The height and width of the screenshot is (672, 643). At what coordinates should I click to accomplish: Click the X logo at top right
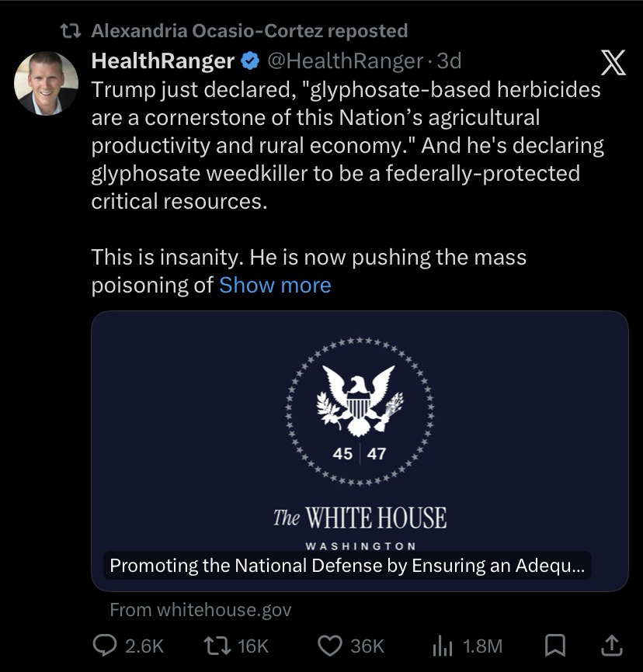point(613,64)
